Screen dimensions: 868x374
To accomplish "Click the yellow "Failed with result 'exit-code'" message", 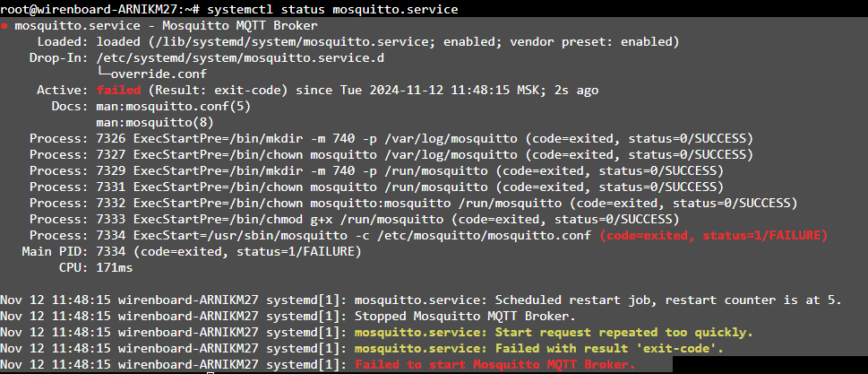I will point(538,349).
